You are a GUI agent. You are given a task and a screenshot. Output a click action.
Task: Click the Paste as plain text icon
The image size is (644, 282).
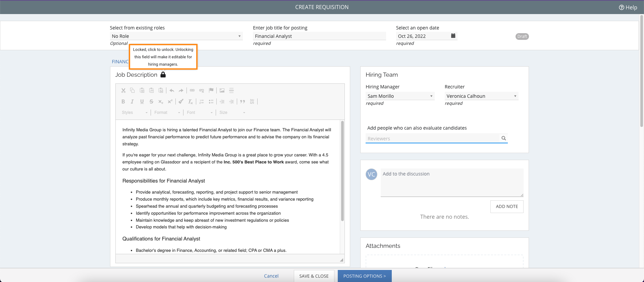tap(151, 90)
